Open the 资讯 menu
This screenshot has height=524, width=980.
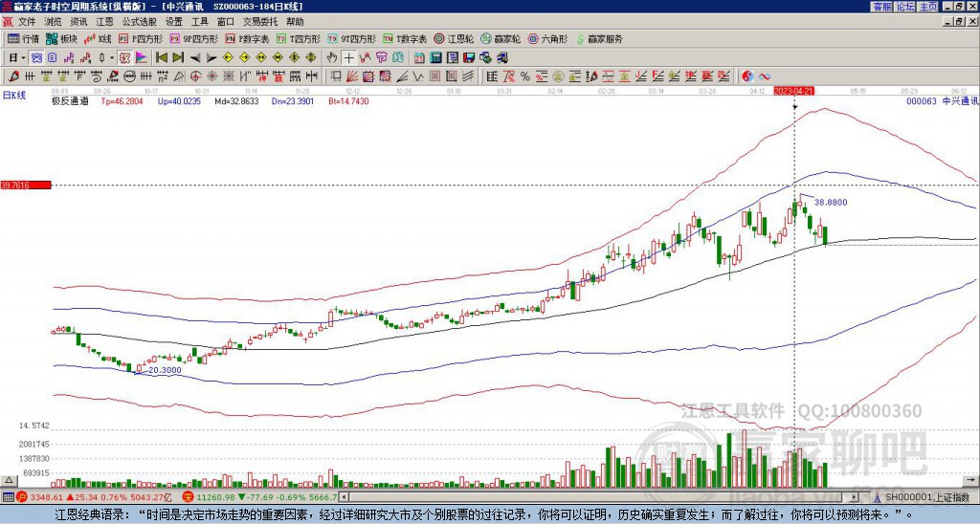[78, 22]
